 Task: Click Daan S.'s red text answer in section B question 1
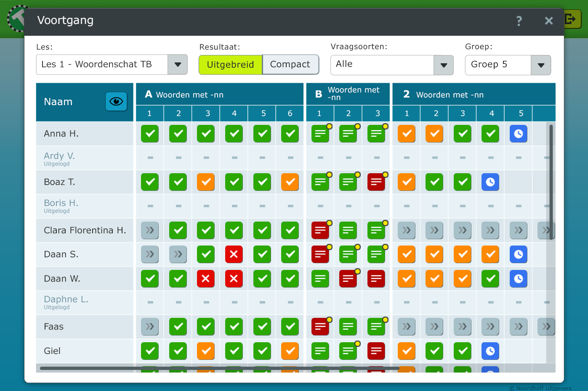tap(320, 254)
